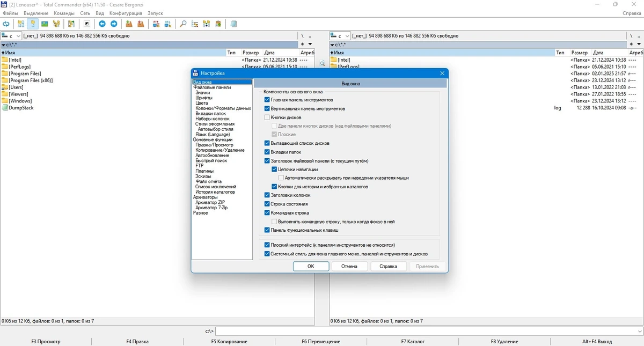Toggle 'Выпадающий список дисков' checkbox
The image size is (644, 346).
pos(267,143)
